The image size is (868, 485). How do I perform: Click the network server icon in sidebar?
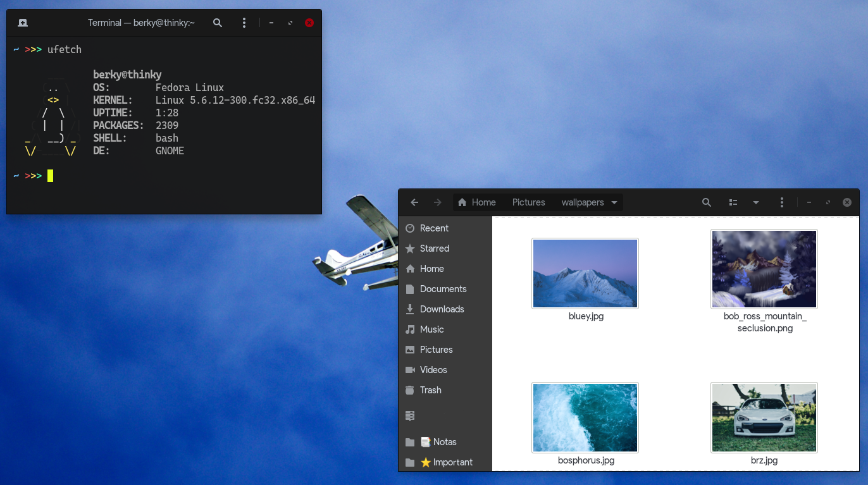tap(410, 415)
